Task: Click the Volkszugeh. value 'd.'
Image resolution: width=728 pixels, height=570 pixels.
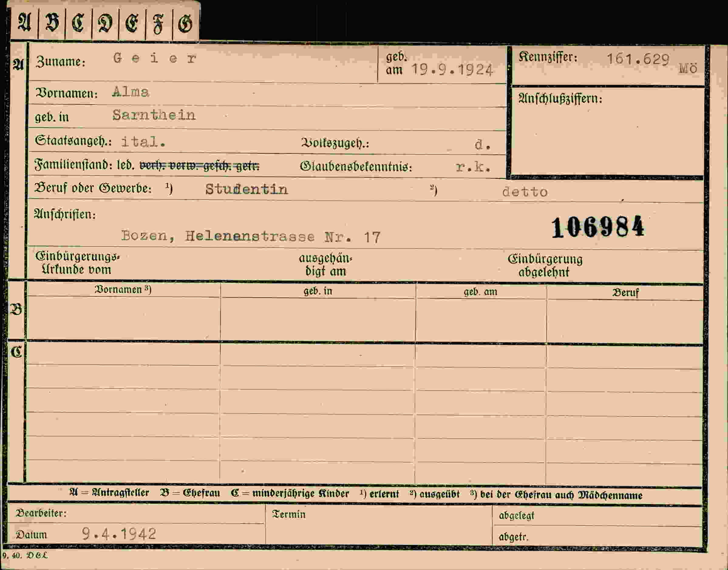Action: point(483,144)
